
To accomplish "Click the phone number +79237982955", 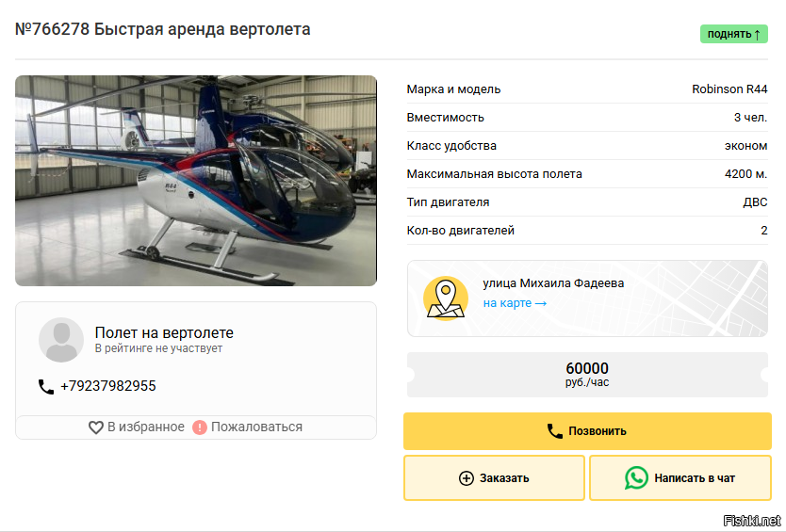I will [x=108, y=386].
